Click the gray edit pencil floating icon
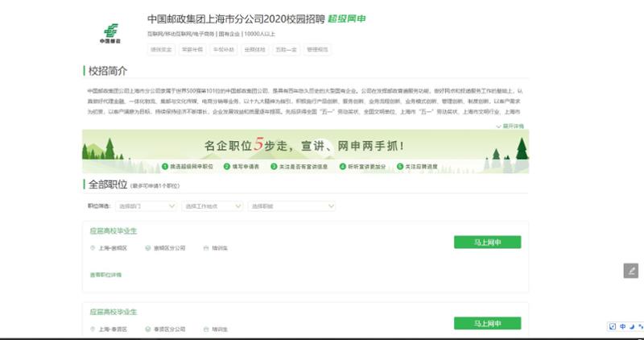This screenshot has height=340, width=644. coord(631,271)
